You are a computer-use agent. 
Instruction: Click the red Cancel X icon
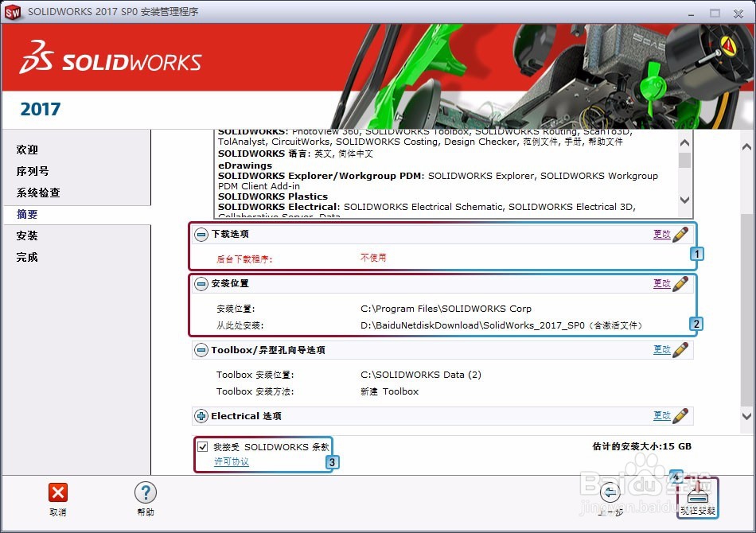coord(58,492)
